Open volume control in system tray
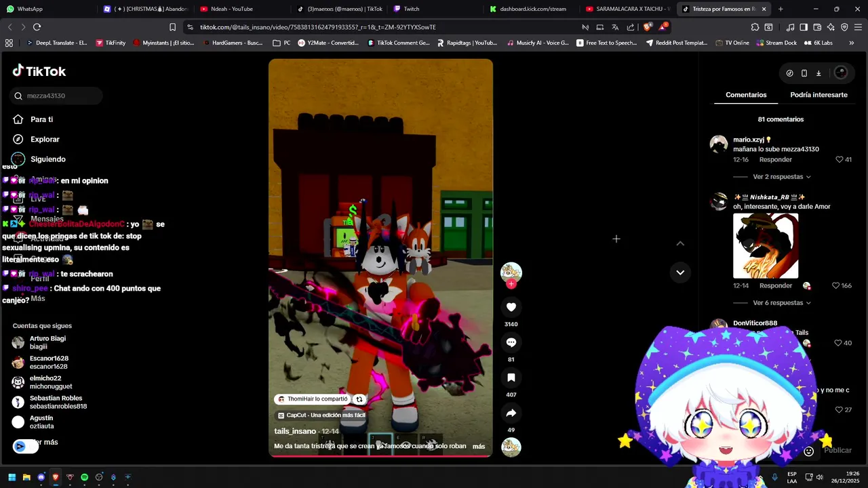Viewport: 868px width, 488px height. click(819, 477)
